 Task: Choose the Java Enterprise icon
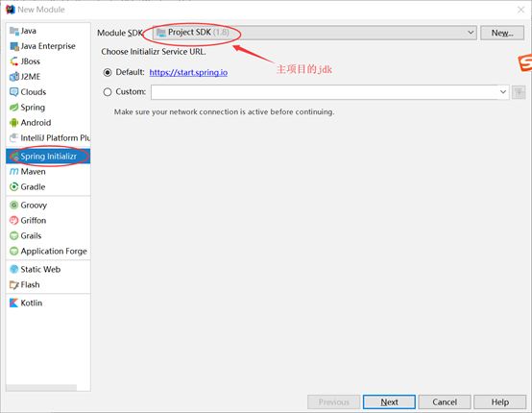click(13, 46)
